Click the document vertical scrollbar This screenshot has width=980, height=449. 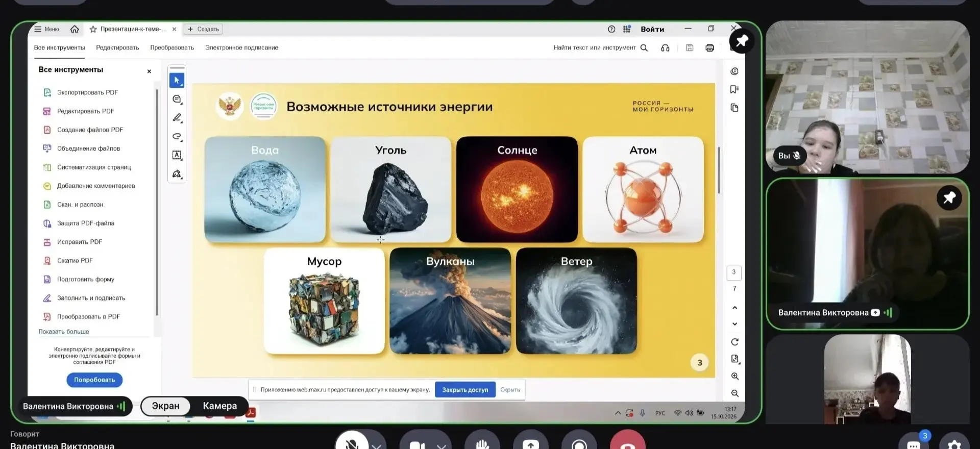click(719, 170)
